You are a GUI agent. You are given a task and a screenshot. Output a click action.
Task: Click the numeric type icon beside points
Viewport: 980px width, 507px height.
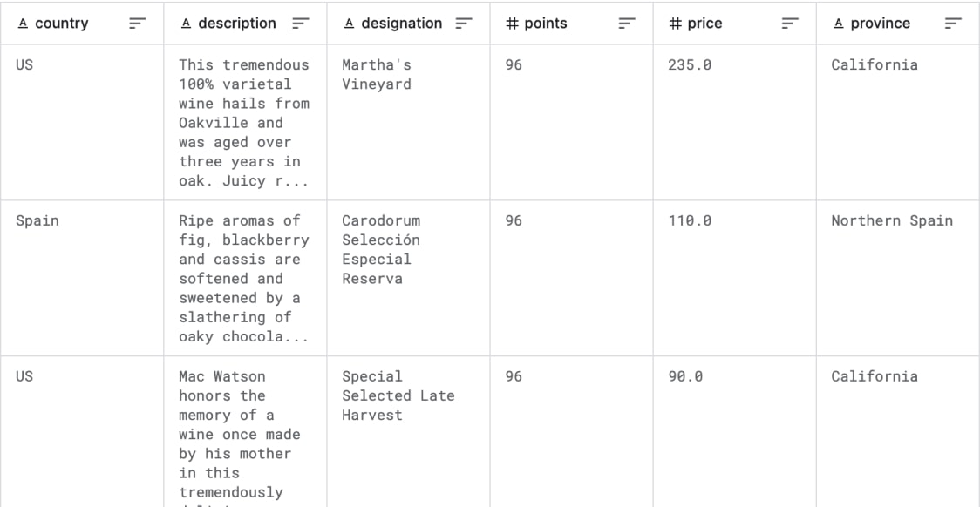511,24
